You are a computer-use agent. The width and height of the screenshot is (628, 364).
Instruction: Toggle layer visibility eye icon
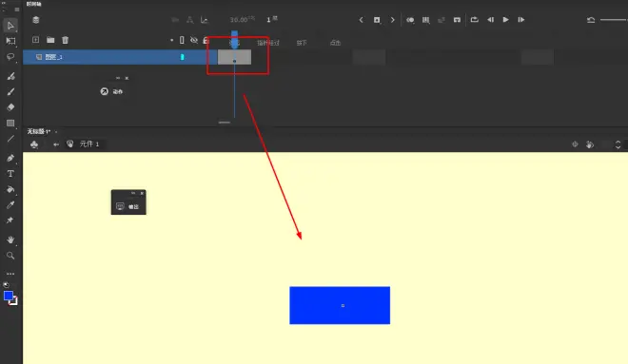pyautogui.click(x=194, y=40)
